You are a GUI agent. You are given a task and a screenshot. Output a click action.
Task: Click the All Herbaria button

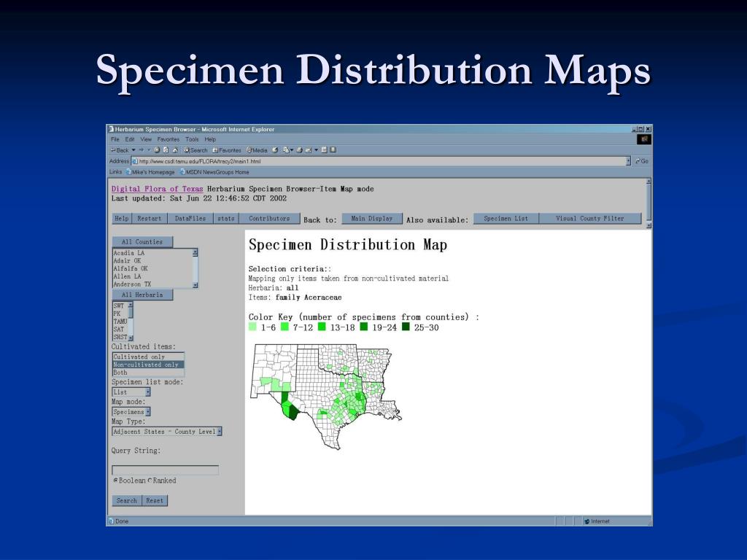(142, 295)
